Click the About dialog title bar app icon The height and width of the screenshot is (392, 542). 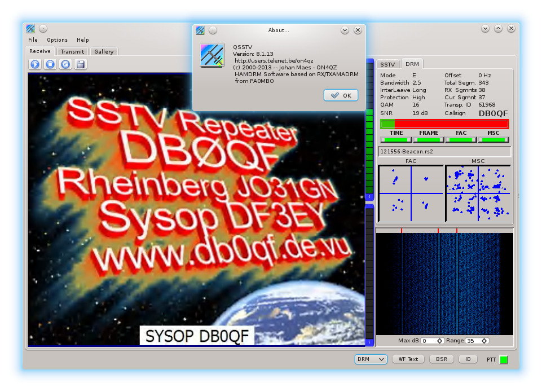pos(200,30)
